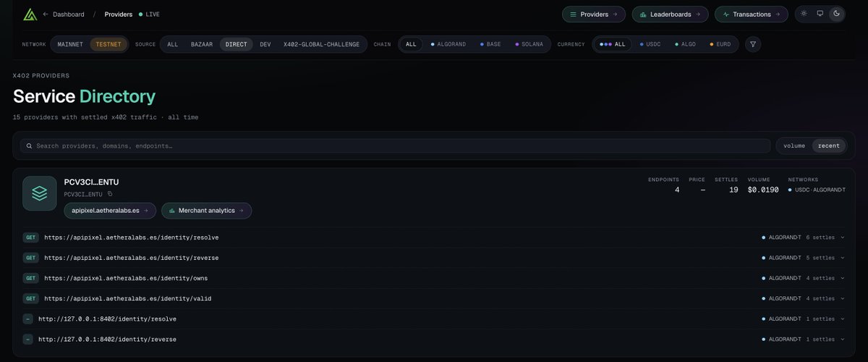The image size is (868, 362).
Task: Copy the PCV3CI…ENTU address
Action: (x=110, y=194)
